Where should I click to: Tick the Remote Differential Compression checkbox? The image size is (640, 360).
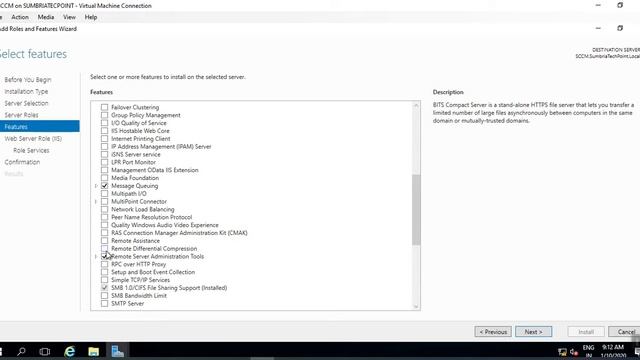(x=104, y=249)
